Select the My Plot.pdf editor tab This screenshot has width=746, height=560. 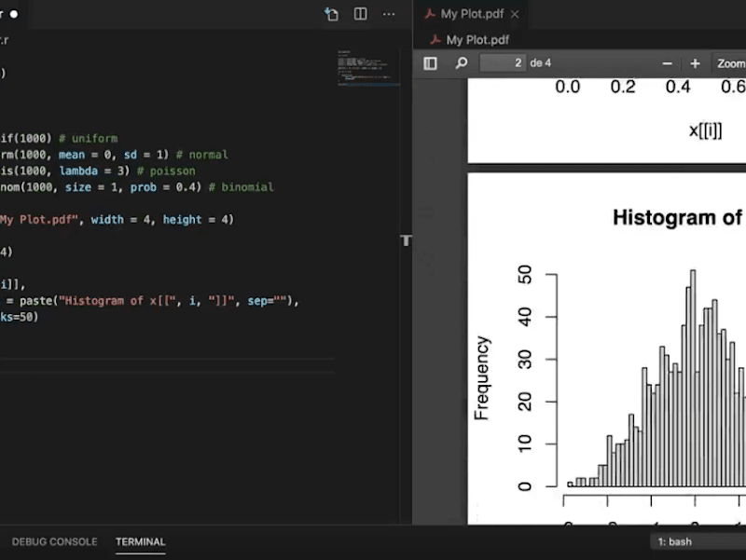click(472, 14)
